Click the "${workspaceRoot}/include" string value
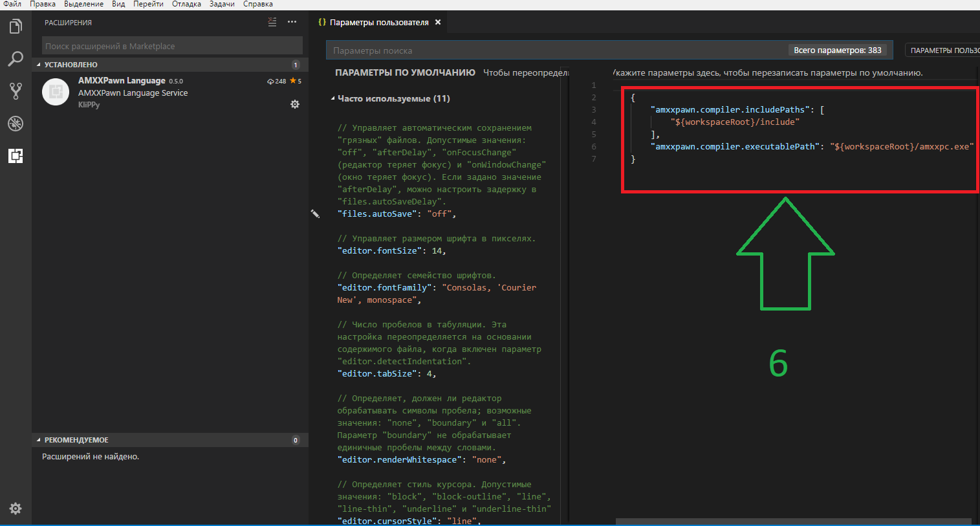 click(735, 122)
